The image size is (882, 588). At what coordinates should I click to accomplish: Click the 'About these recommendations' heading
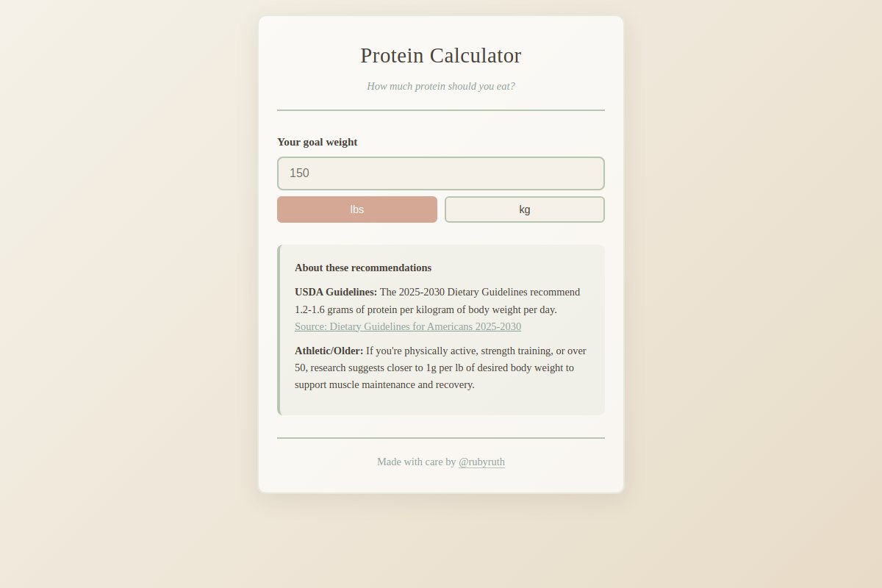point(362,268)
